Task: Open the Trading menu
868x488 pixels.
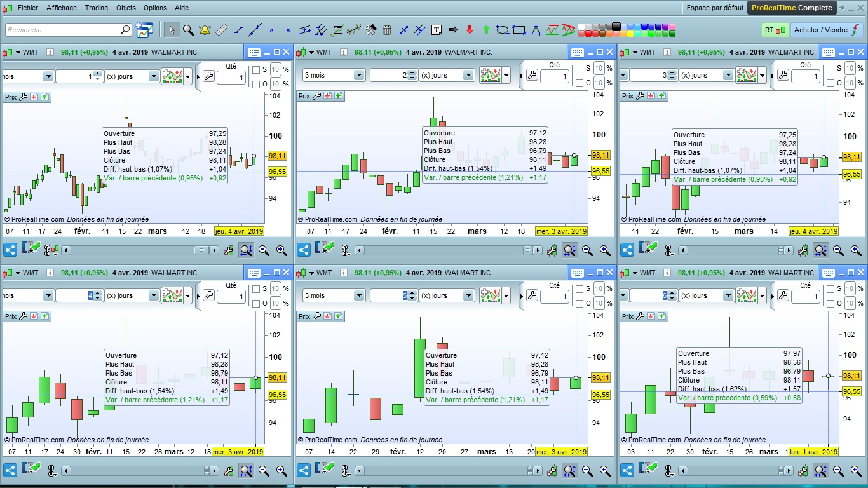Action: point(97,8)
